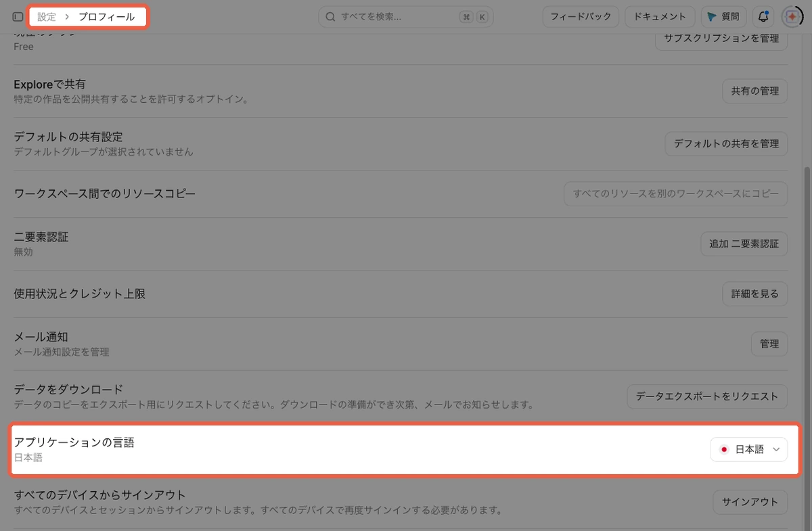Click the magnifier icon in search bar
Image resolution: width=812 pixels, height=531 pixels.
click(x=330, y=17)
